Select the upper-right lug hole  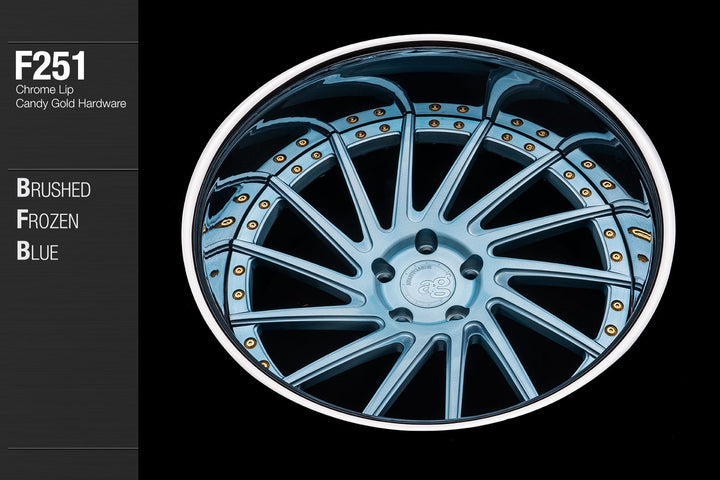pos(471,266)
